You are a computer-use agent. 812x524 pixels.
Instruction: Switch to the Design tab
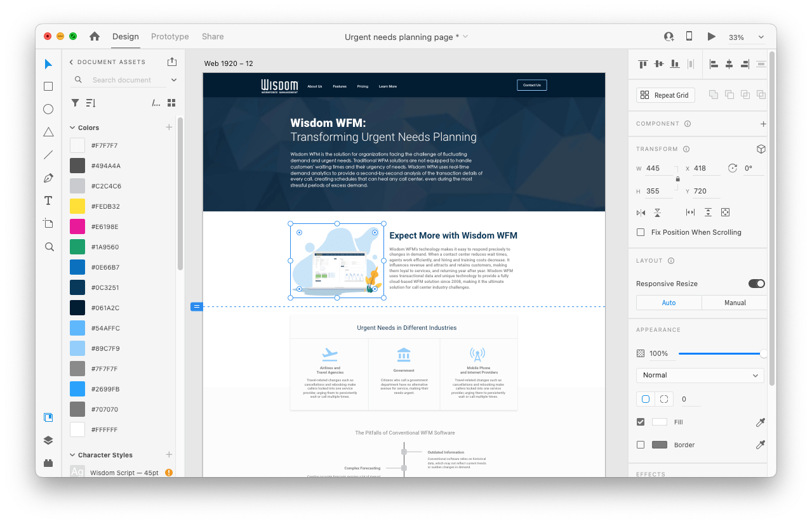pos(126,37)
